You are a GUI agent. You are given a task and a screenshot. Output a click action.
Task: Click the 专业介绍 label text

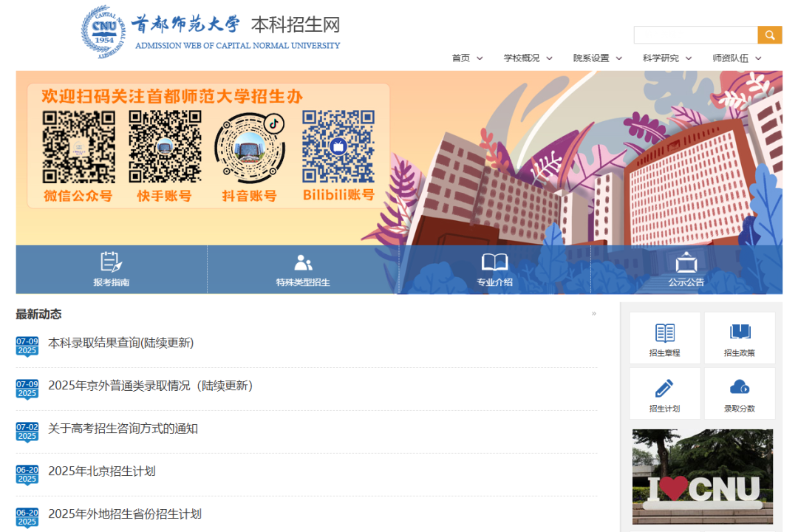point(494,282)
